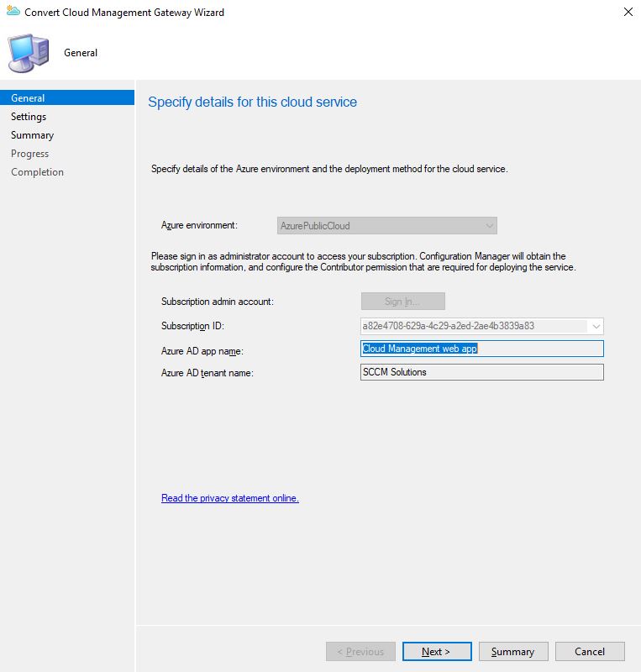The height and width of the screenshot is (672, 641).
Task: Expand the Azure environment dropdown
Action: 489,226
